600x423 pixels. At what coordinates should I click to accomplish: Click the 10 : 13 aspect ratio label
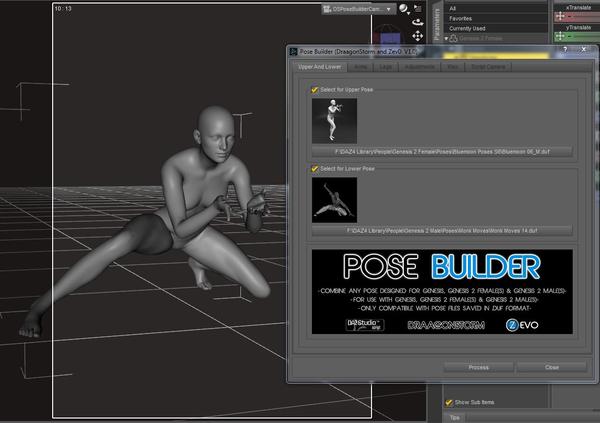coord(63,8)
